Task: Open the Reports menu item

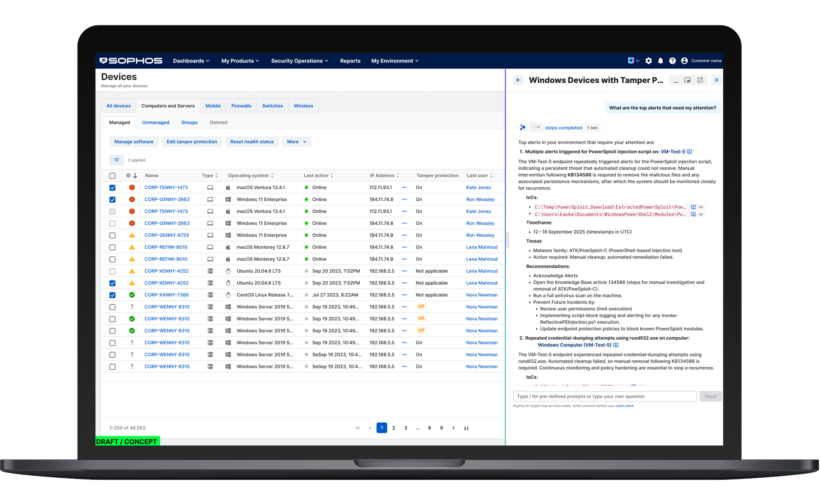Action: coord(350,61)
